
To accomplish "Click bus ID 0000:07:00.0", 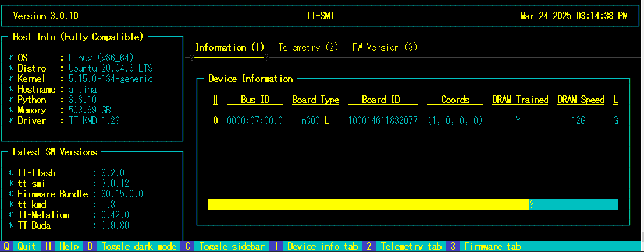I will [x=255, y=121].
